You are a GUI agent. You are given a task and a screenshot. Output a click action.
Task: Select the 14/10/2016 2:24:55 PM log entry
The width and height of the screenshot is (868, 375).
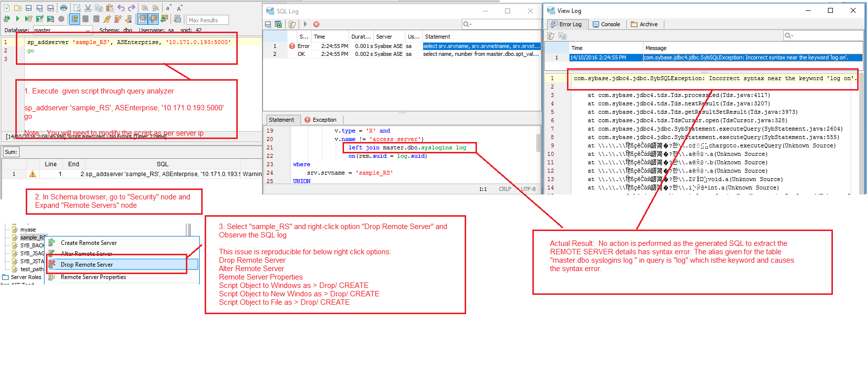[704, 57]
